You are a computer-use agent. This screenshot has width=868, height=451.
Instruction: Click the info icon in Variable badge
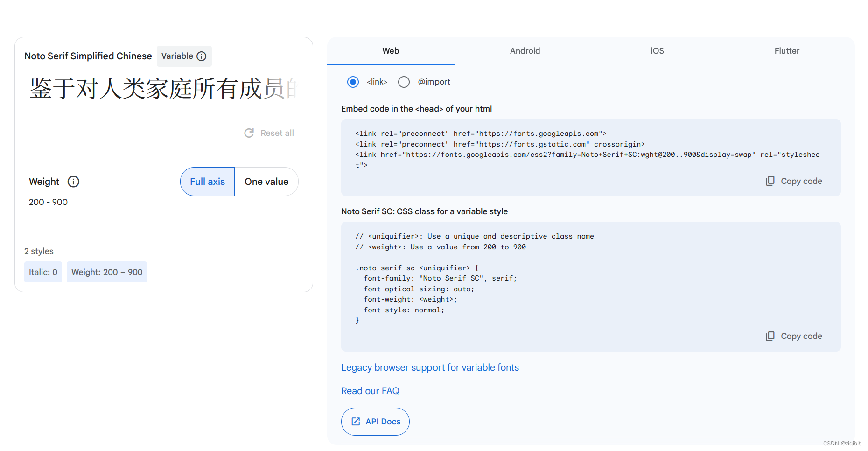tap(202, 56)
